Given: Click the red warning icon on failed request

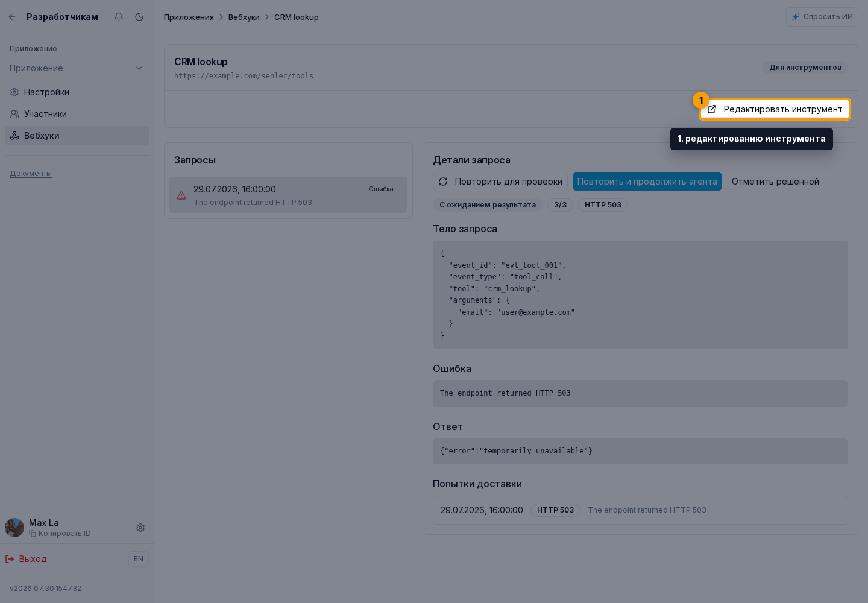Looking at the screenshot, I should pos(181,195).
